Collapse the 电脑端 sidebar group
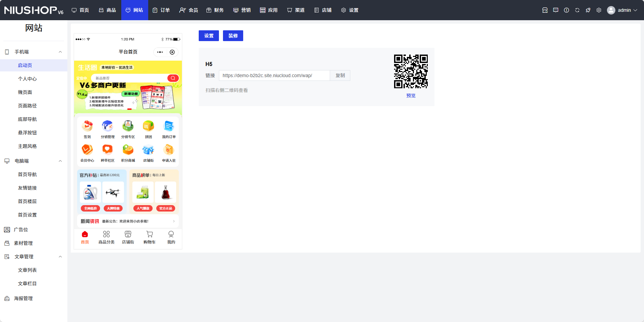Viewport: 644px width, 322px height. coord(60,161)
